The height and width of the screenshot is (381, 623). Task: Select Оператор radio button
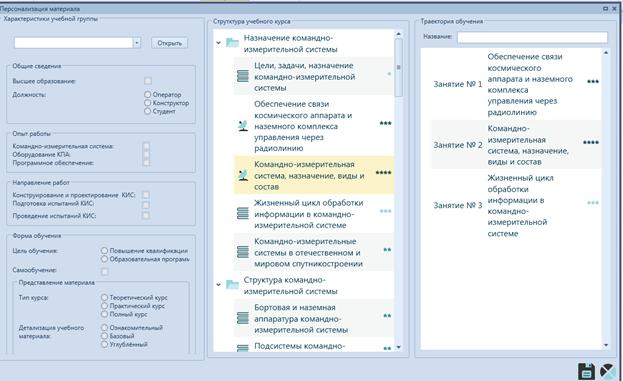pos(147,95)
